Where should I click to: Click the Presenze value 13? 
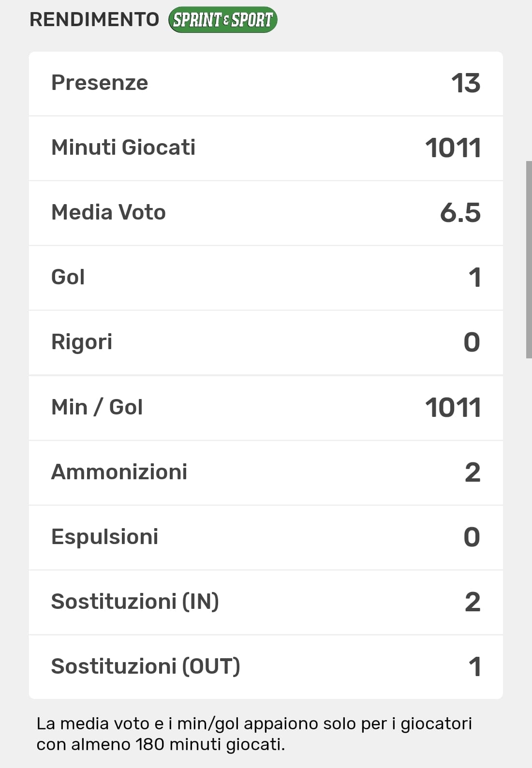coord(466,83)
